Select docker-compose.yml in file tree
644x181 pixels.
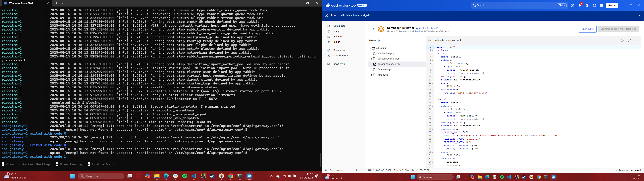pyautogui.click(x=397, y=64)
